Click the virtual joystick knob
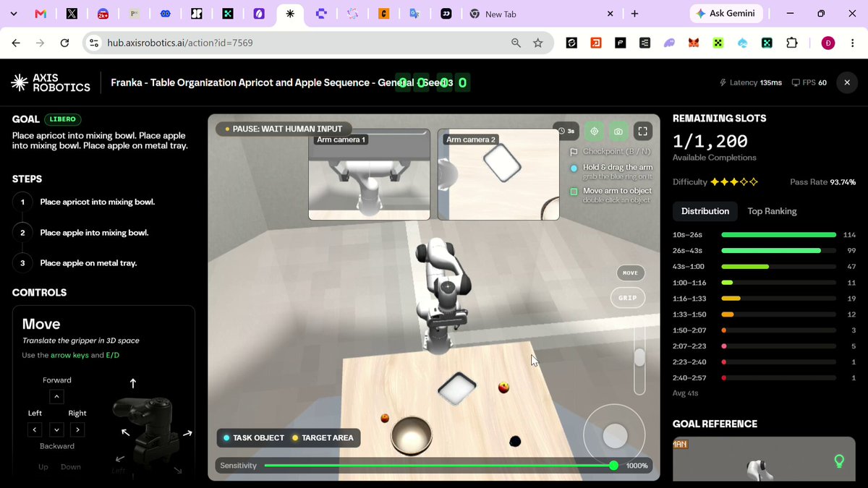Viewport: 868px width, 488px height. tap(616, 436)
